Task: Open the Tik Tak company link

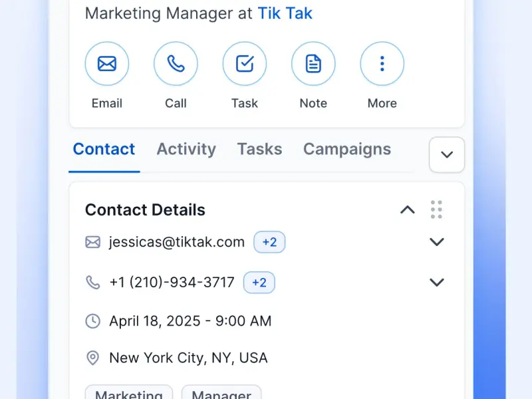Action: 285,13
